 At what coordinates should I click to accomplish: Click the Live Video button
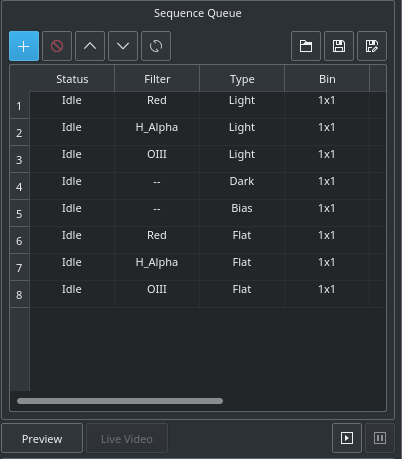click(127, 438)
